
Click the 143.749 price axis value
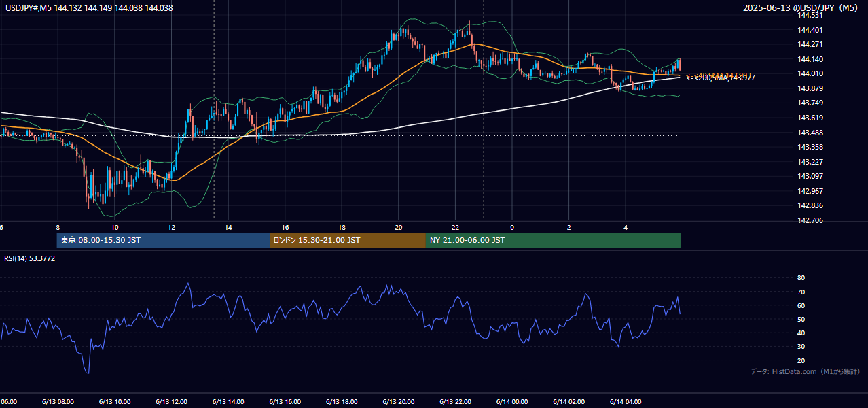point(810,103)
